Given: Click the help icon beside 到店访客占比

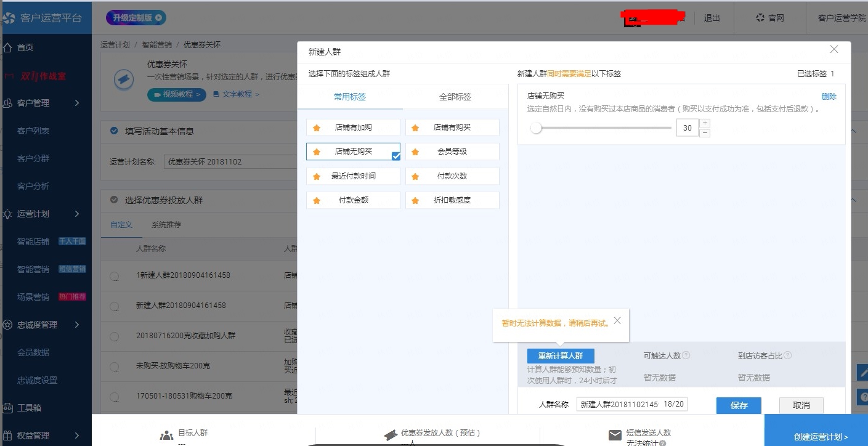Looking at the screenshot, I should point(787,355).
